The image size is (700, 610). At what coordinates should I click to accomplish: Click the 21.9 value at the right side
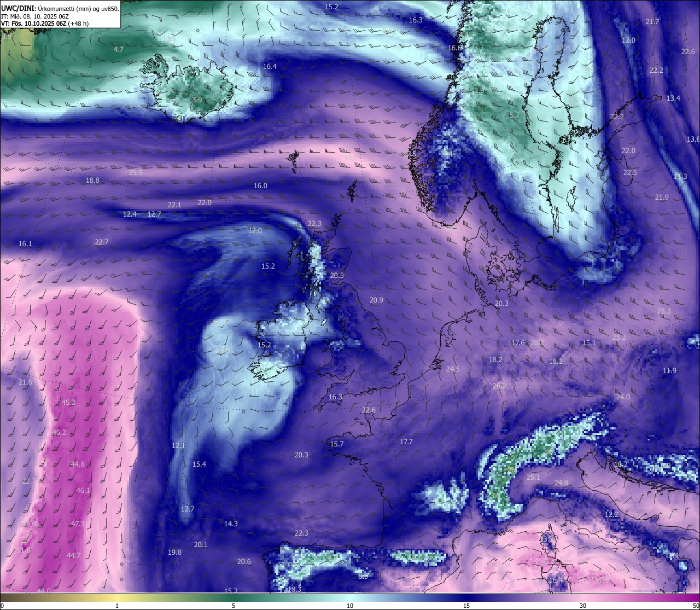[662, 197]
